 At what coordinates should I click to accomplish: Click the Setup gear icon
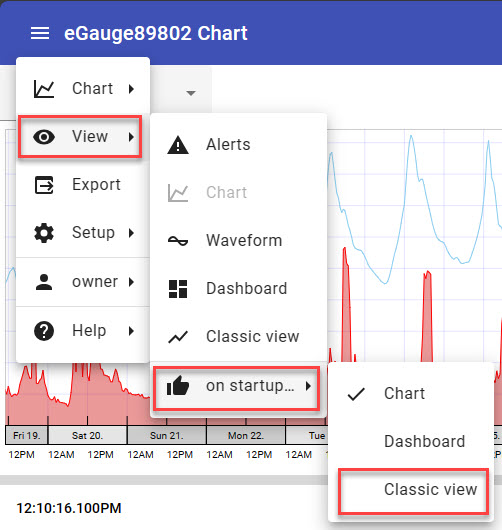click(44, 233)
